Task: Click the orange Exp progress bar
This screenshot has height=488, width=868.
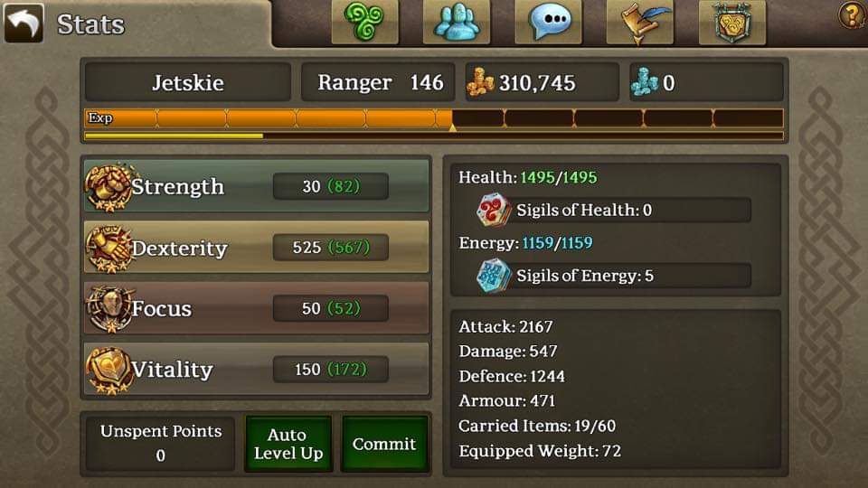Action: pos(434,118)
